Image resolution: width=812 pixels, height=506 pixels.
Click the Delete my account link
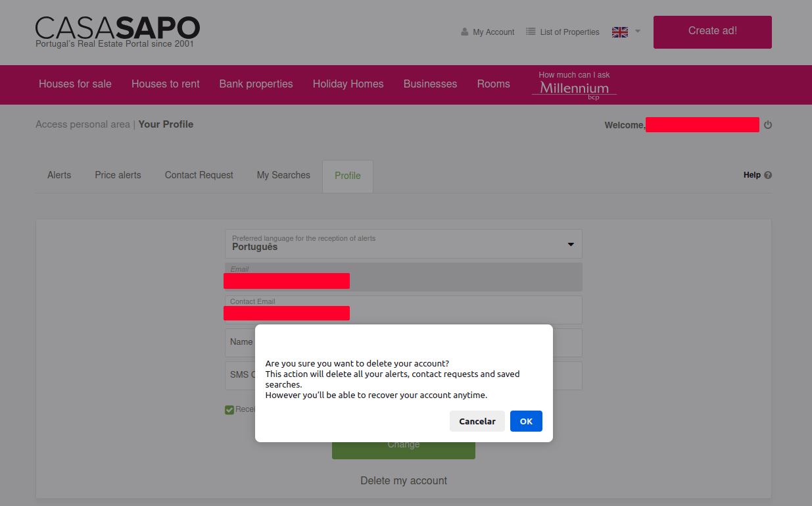403,480
